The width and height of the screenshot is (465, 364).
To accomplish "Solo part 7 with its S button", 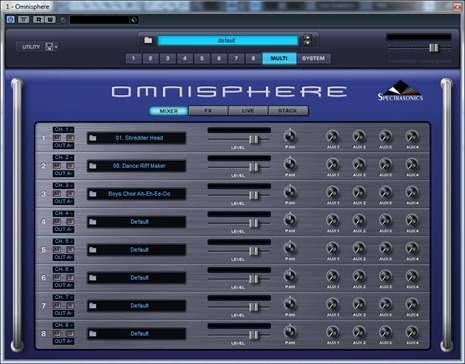I will (x=70, y=306).
